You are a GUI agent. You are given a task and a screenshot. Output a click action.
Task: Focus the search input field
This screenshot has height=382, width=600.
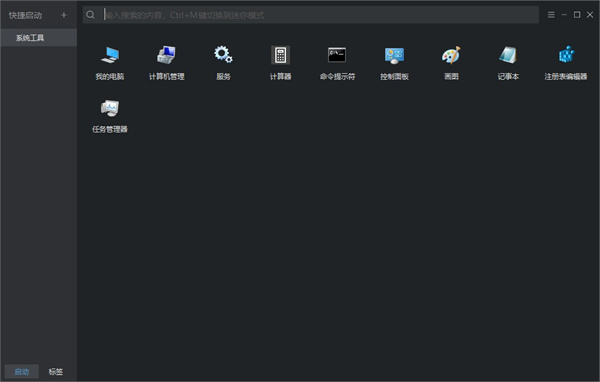[321, 15]
